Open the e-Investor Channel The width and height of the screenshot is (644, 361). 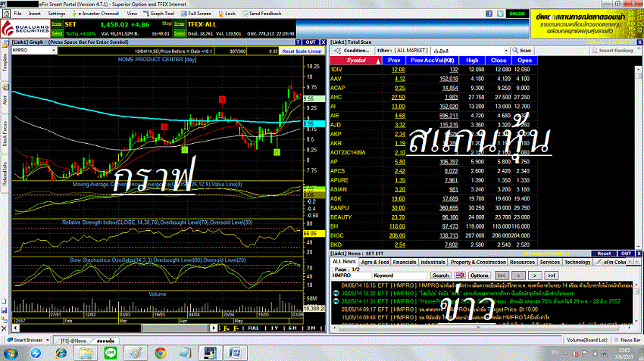(95, 14)
